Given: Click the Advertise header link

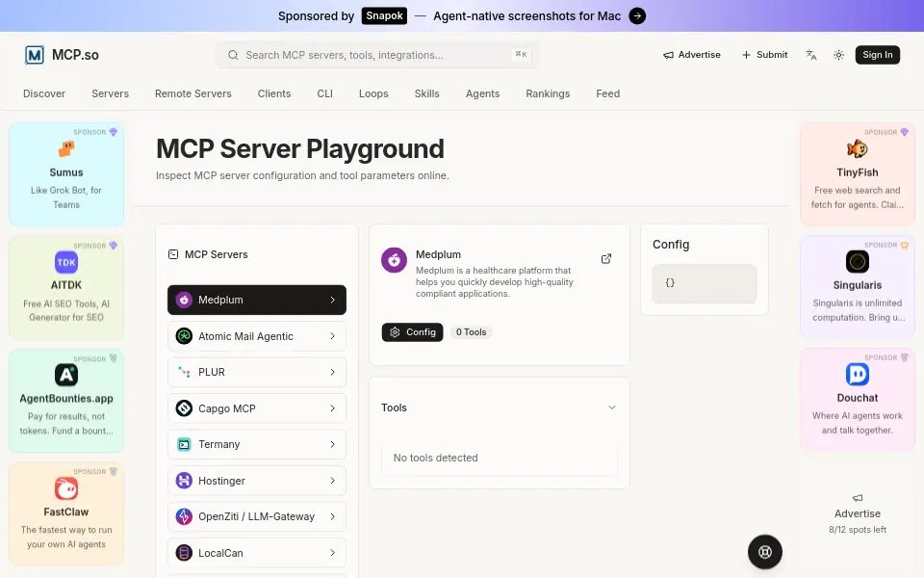Looking at the screenshot, I should click(x=692, y=55).
